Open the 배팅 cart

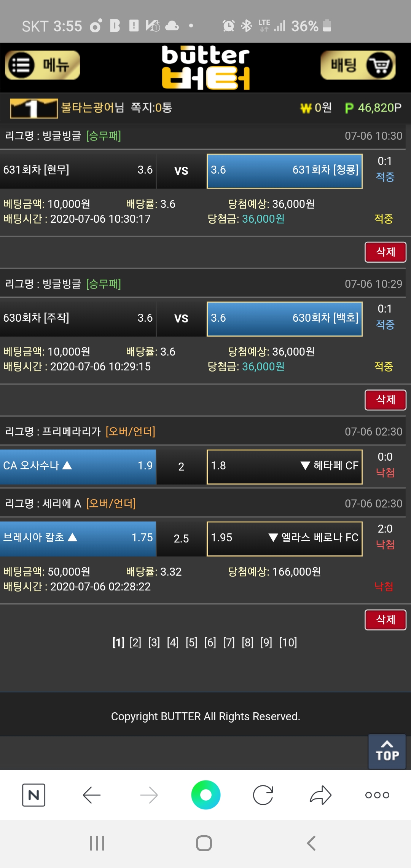358,65
